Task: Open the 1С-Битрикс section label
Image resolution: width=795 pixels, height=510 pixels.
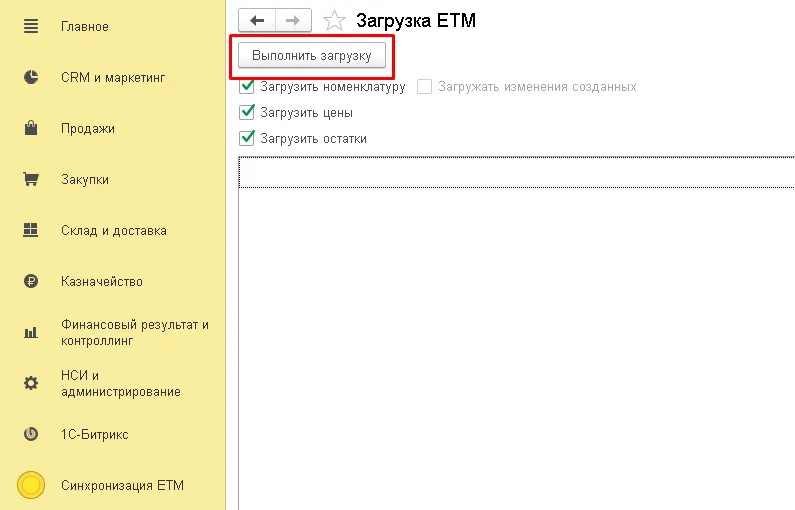Action: (x=94, y=435)
